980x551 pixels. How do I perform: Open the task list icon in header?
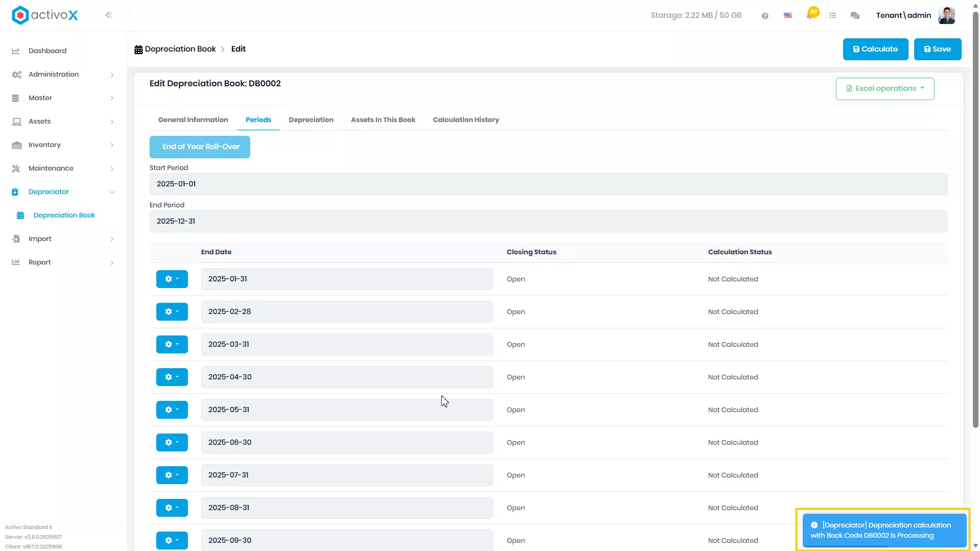(x=833, y=16)
